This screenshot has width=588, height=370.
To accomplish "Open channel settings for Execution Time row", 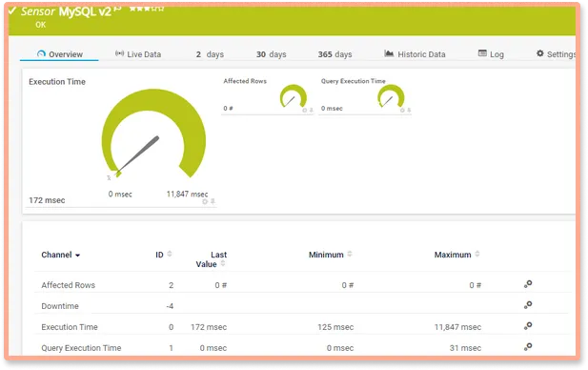I will (528, 326).
